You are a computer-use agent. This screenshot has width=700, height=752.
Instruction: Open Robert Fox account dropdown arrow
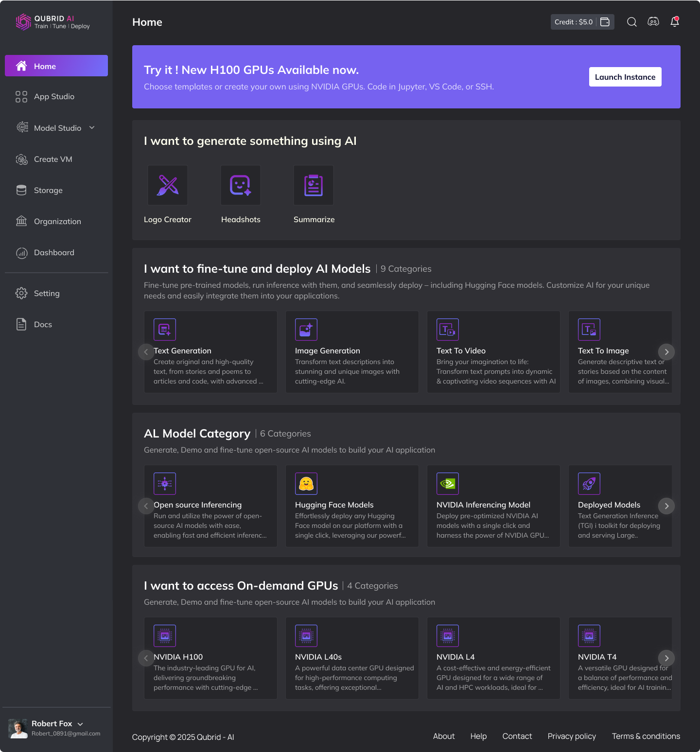click(x=80, y=724)
